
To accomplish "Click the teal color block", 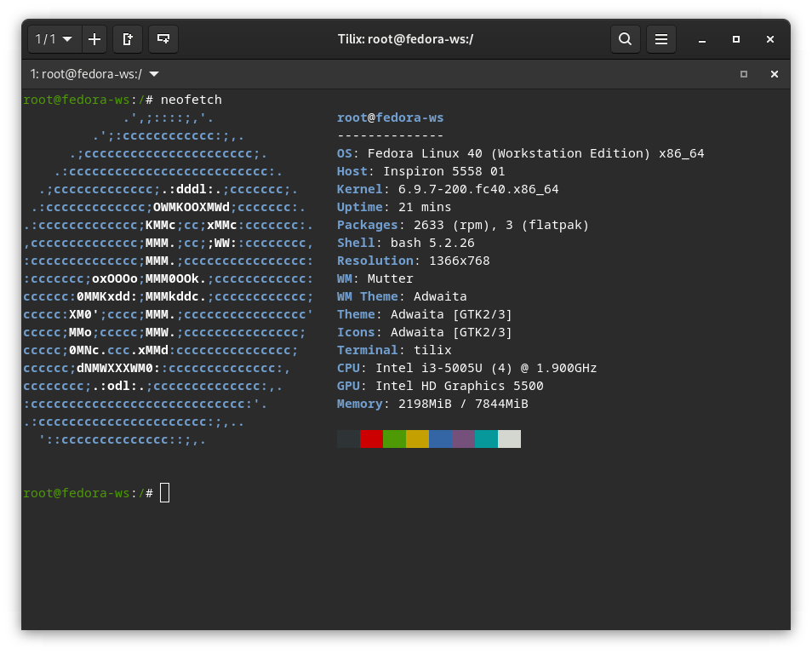I will 486,439.
